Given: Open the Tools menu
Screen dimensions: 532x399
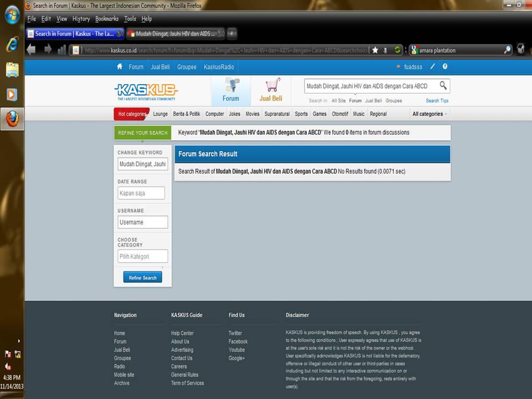Looking at the screenshot, I should pyautogui.click(x=130, y=19).
